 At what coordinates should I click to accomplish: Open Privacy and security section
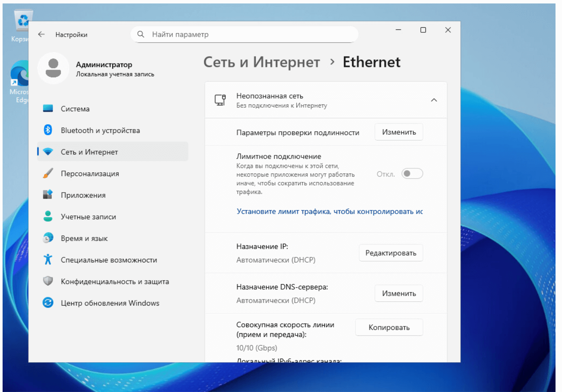coord(114,281)
